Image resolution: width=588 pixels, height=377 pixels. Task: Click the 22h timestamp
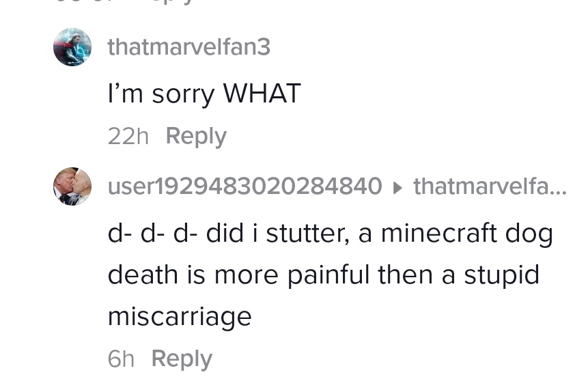click(128, 136)
